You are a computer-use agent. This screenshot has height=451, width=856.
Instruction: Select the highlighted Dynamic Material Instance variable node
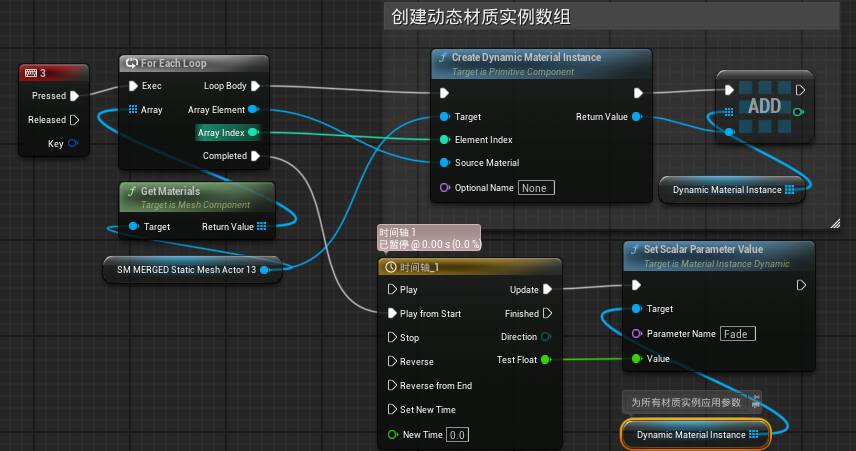695,435
